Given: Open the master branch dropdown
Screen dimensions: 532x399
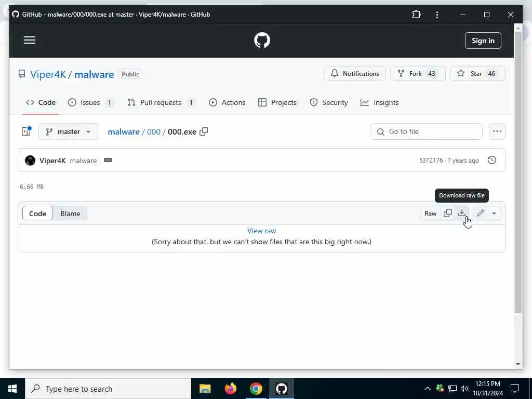Looking at the screenshot, I should [69, 131].
